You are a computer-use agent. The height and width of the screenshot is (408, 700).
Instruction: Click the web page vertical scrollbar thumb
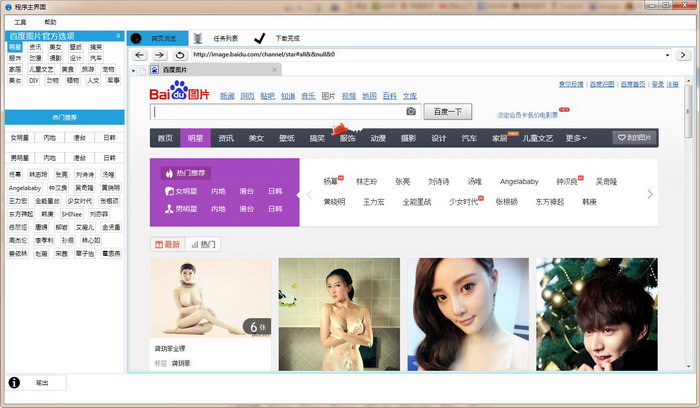click(688, 111)
